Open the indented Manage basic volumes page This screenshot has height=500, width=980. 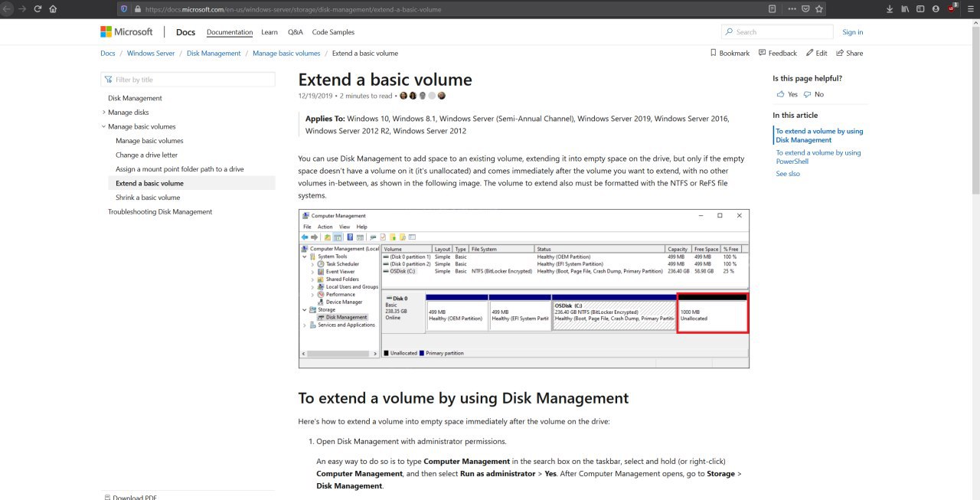pyautogui.click(x=149, y=141)
